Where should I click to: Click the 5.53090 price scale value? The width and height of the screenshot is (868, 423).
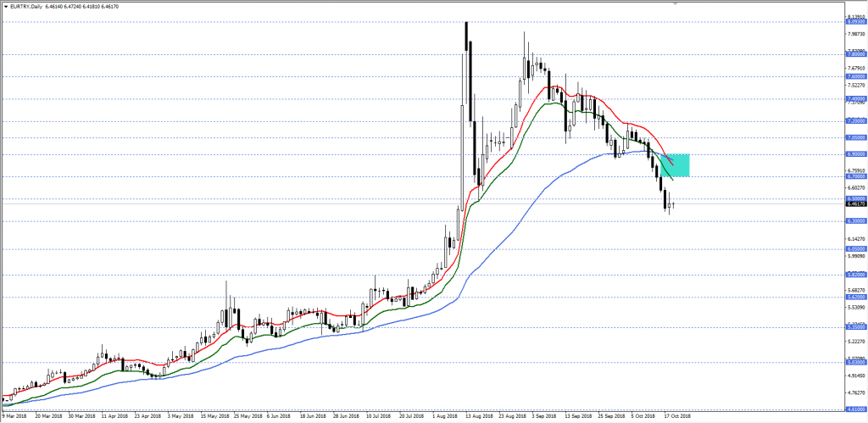(x=856, y=307)
